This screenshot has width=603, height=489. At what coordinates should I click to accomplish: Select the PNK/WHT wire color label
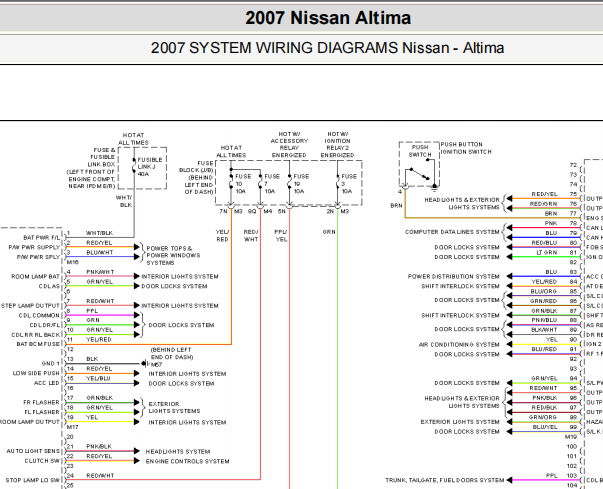pyautogui.click(x=100, y=272)
